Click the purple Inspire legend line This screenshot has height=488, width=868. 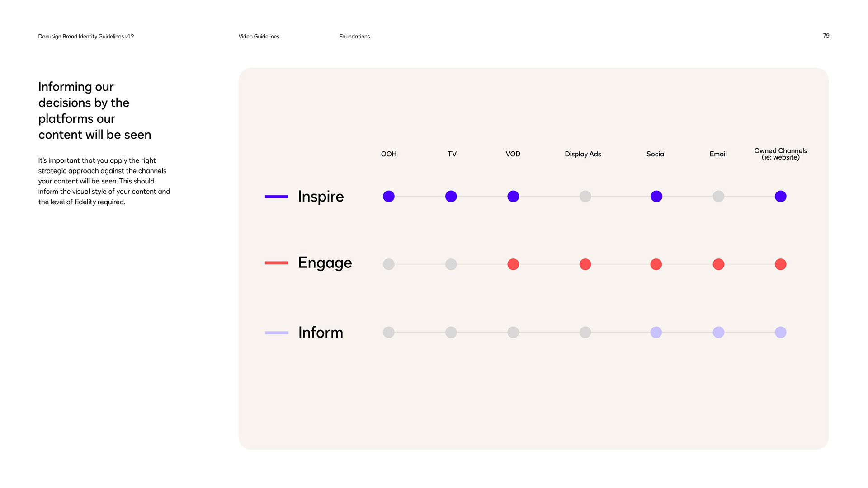276,197
